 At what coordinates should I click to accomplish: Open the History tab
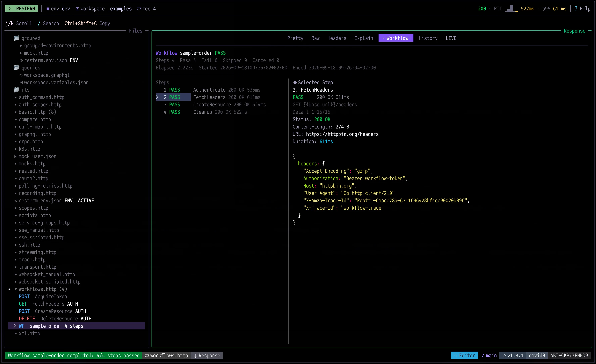click(428, 38)
